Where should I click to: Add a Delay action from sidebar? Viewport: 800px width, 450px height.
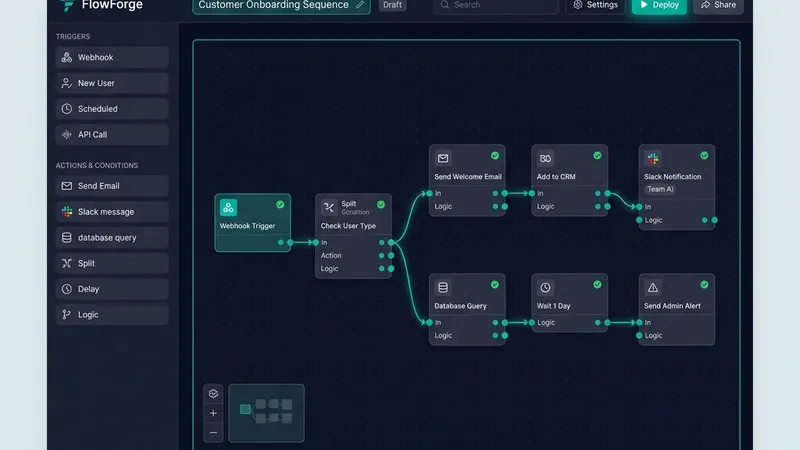pos(112,289)
